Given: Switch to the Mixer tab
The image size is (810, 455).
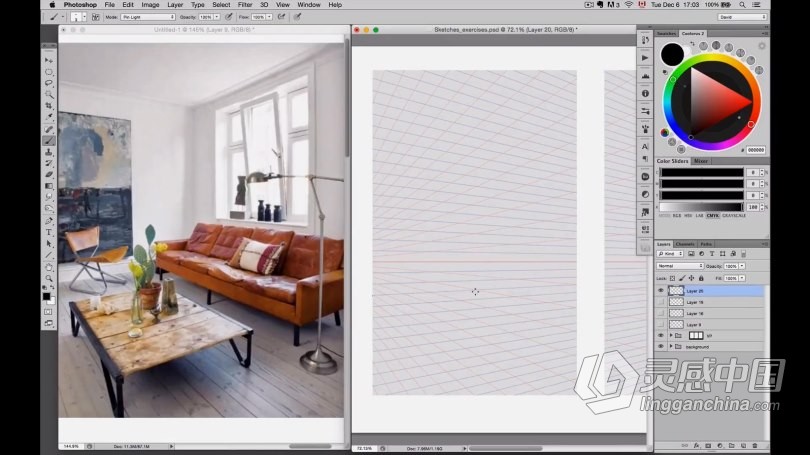Looking at the screenshot, I should [701, 160].
